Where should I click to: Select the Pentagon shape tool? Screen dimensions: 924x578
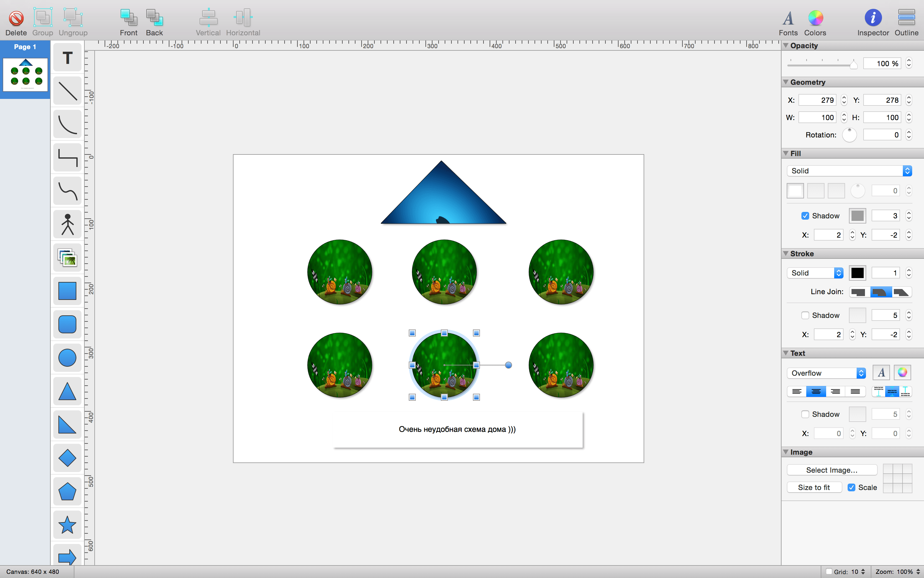pos(68,491)
